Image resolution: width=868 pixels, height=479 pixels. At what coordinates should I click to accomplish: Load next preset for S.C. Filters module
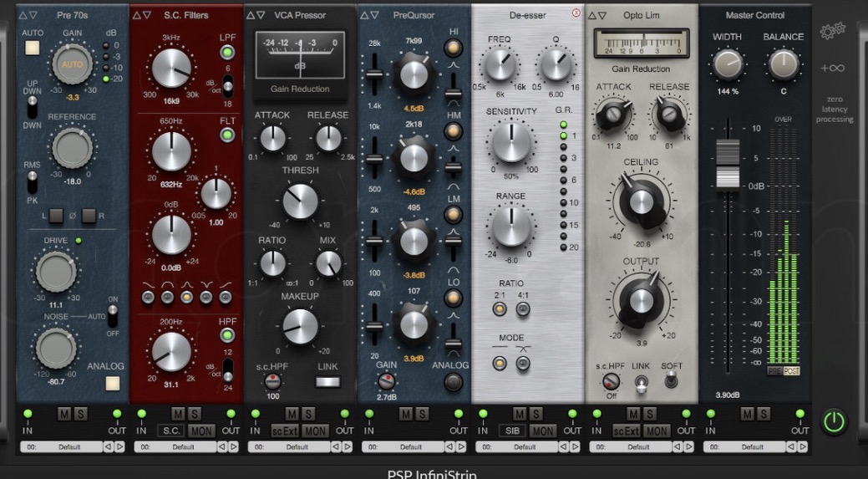click(x=234, y=446)
